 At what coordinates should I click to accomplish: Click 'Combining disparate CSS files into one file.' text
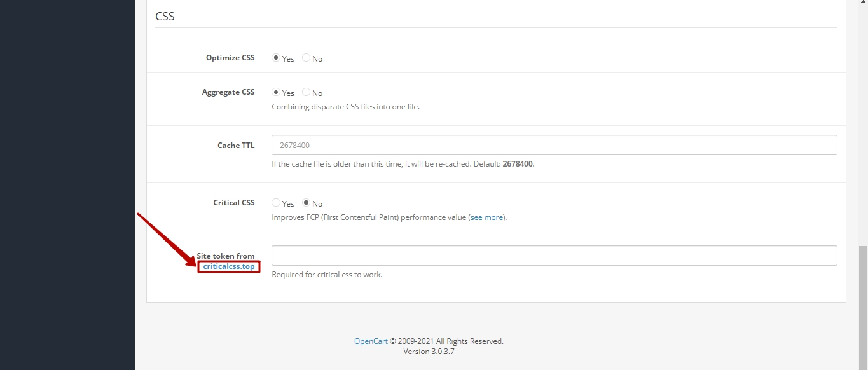tap(345, 107)
